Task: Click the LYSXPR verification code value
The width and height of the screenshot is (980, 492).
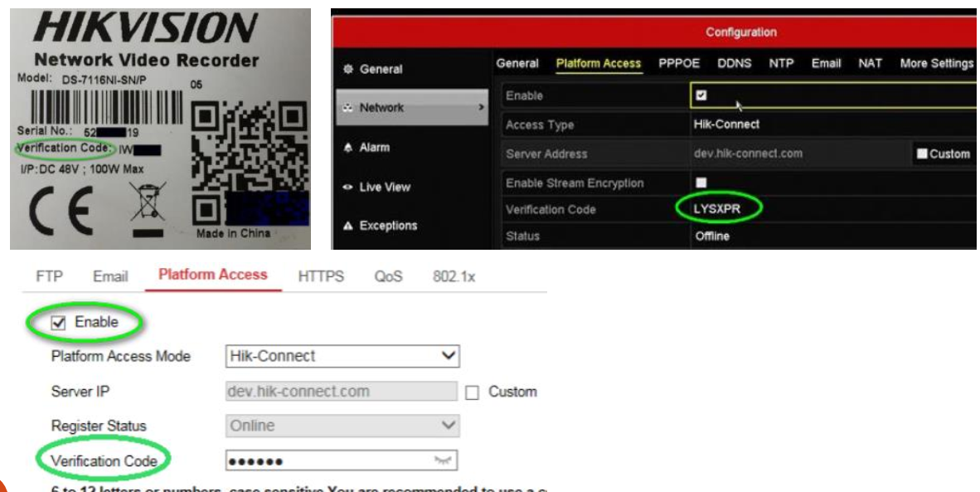Action: 717,209
